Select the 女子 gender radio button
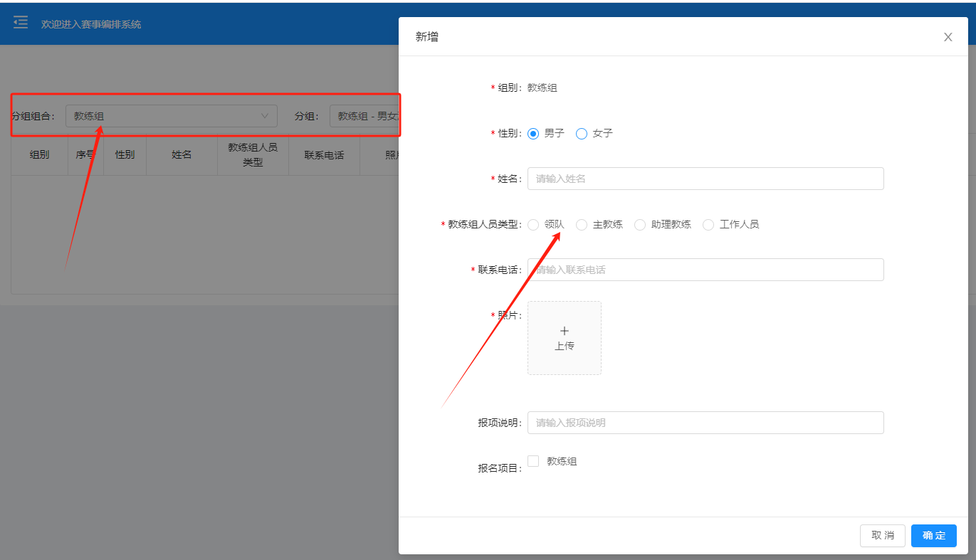Screen dimensions: 976x560 coord(582,134)
